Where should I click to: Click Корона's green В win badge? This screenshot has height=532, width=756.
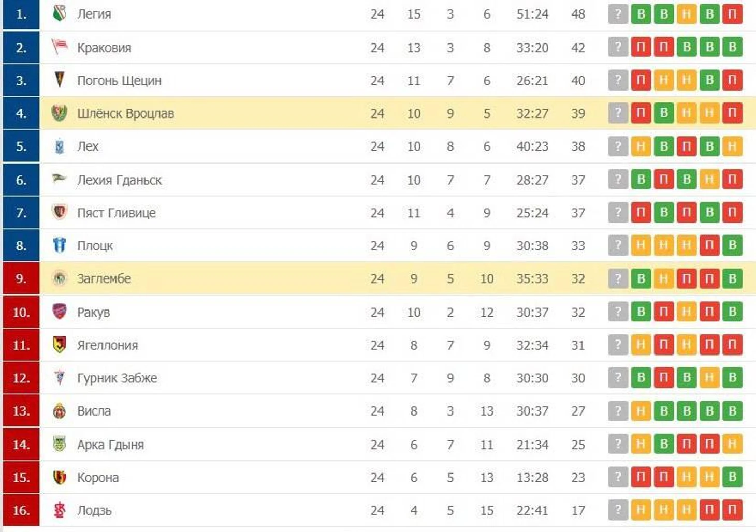(x=732, y=477)
